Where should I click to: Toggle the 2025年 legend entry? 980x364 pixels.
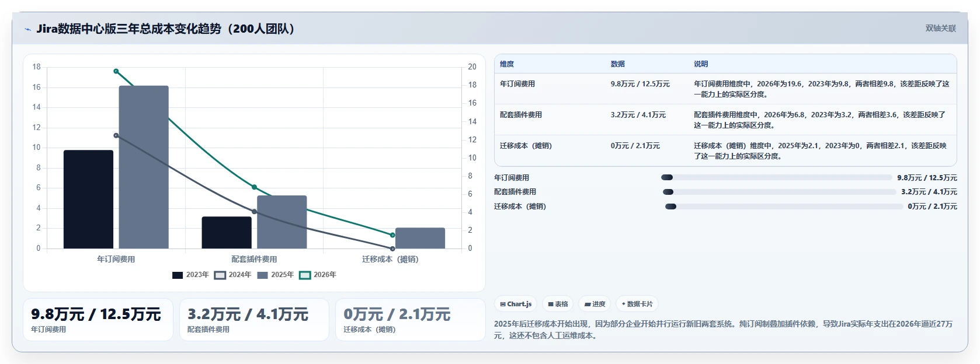[276, 275]
